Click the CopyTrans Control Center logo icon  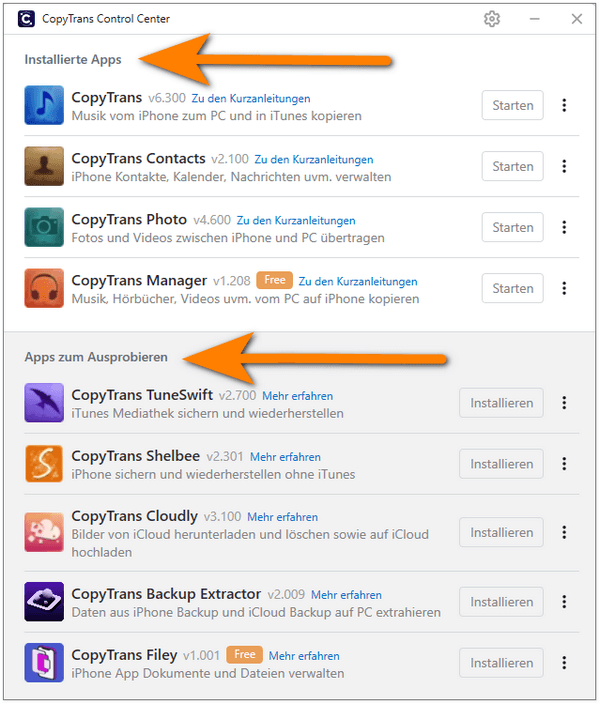click(26, 19)
